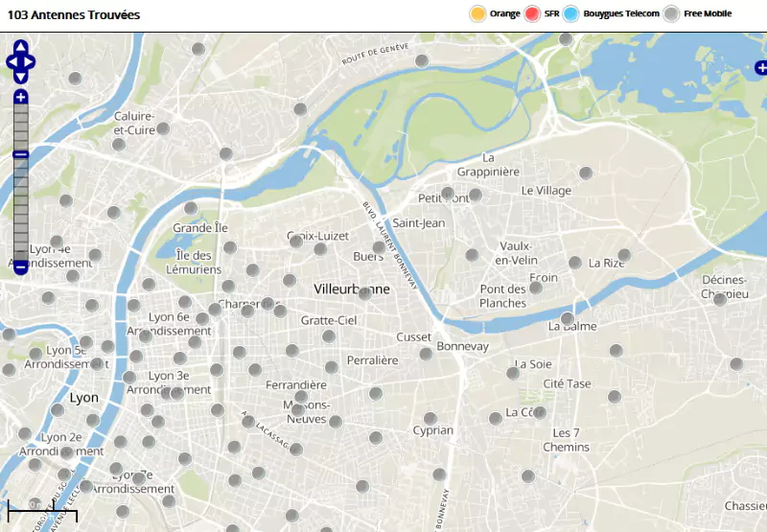Toggle the SFR operator in the legend
Screen dimensions: 767x532
click(x=532, y=13)
